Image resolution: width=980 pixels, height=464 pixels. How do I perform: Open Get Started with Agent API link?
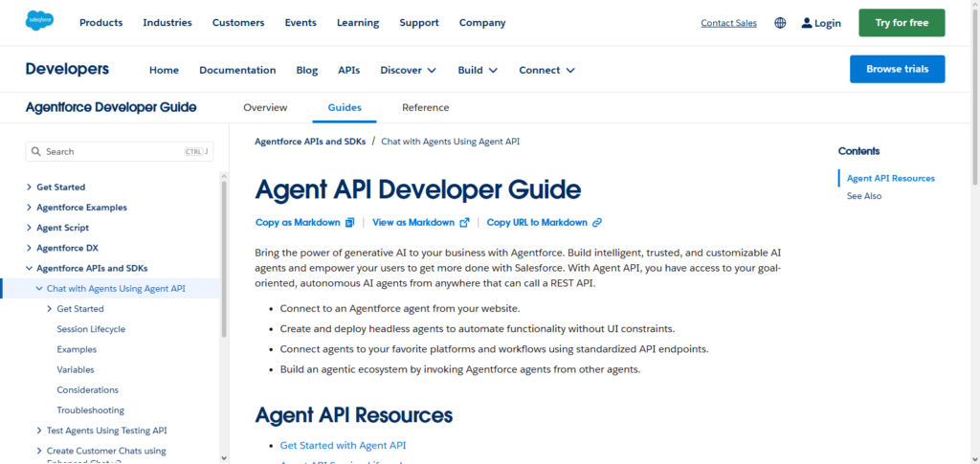click(344, 445)
